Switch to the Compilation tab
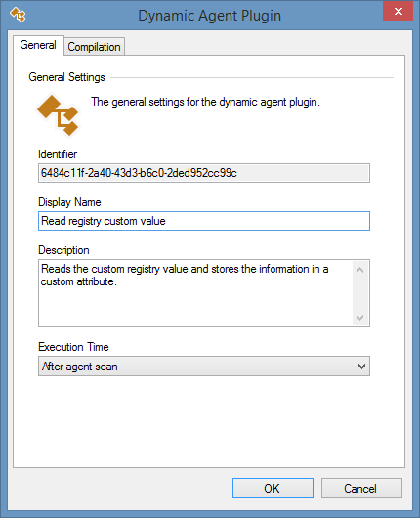Screen dimensions: 420x518 [x=94, y=47]
